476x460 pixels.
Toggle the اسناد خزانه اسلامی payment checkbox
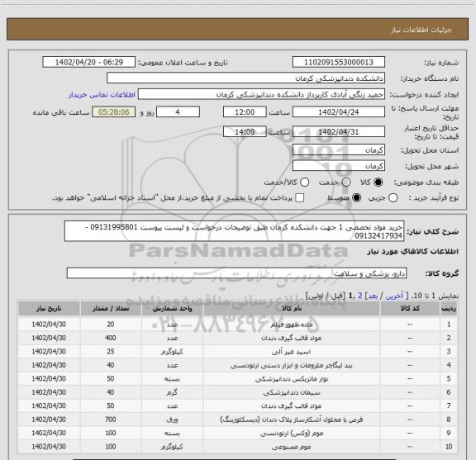pos(300,198)
